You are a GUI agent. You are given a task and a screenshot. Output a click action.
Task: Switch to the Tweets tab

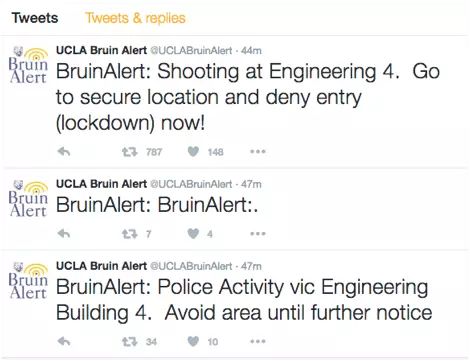35,18
